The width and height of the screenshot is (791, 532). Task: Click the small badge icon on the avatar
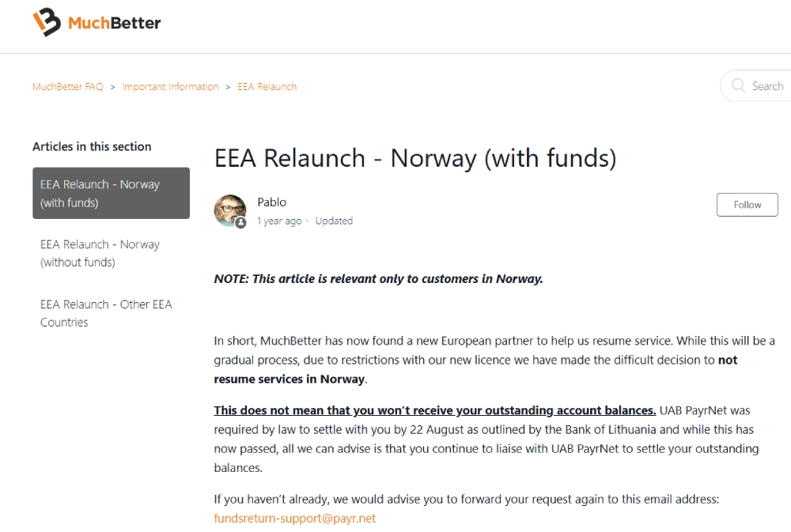[x=240, y=223]
